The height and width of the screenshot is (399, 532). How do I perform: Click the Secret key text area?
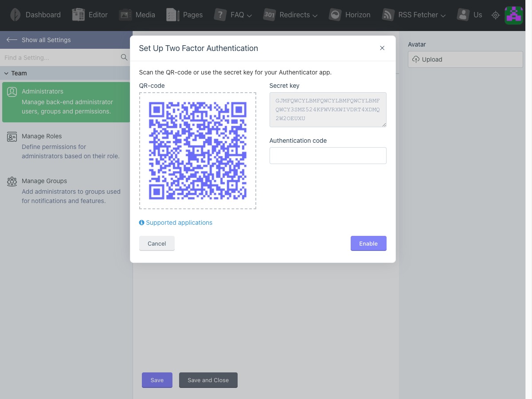[328, 110]
